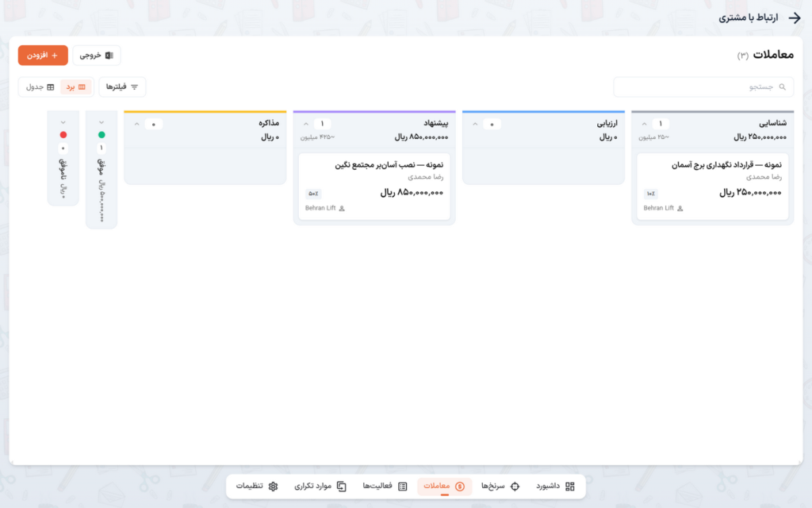Image resolution: width=812 pixels, height=508 pixels.
Task: Click the ارتباط با مشتری title
Action: [749, 17]
